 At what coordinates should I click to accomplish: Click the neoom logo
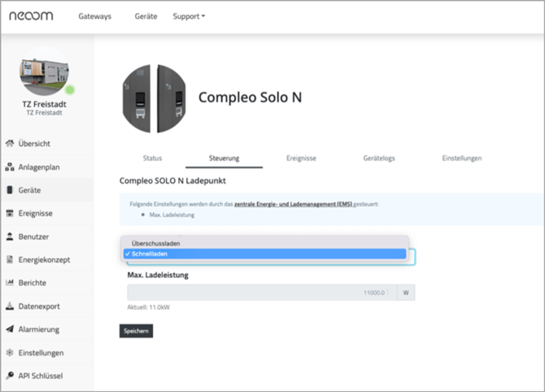pos(31,15)
